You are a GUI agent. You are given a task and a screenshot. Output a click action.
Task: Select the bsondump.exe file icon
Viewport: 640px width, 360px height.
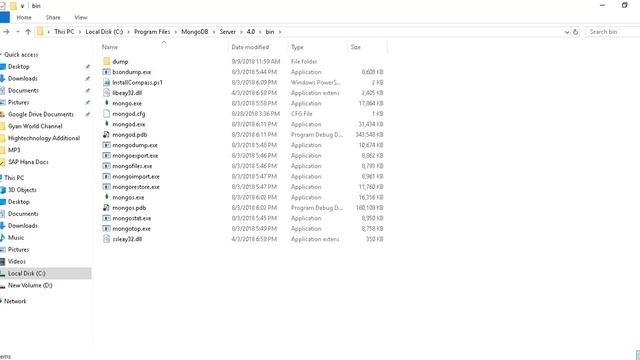click(107, 72)
